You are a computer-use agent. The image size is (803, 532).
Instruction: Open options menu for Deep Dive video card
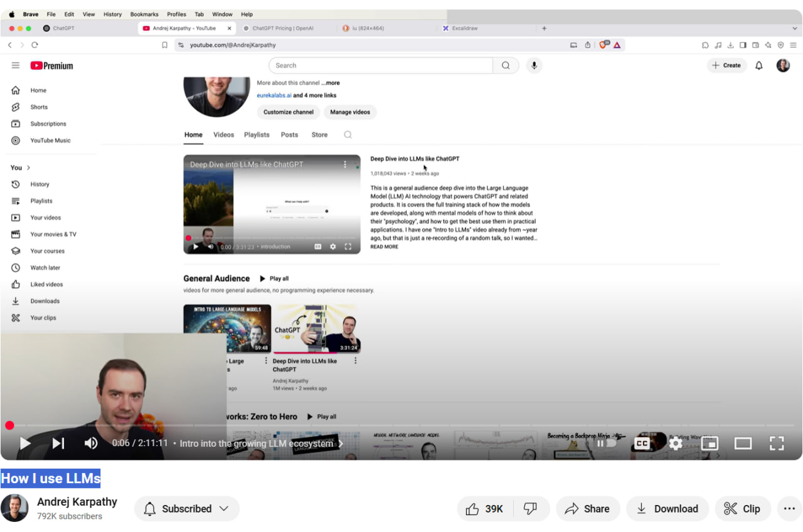tap(355, 361)
